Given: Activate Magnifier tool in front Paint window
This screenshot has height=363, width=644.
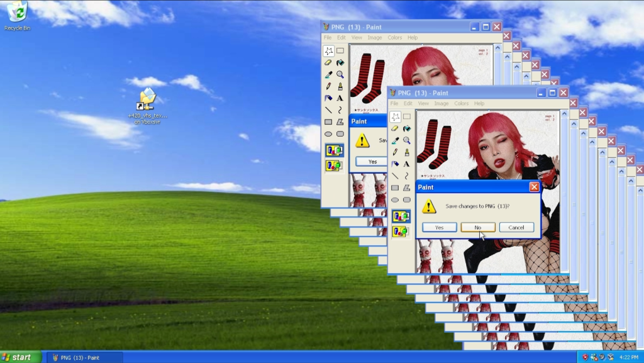Looking at the screenshot, I should coord(407,140).
